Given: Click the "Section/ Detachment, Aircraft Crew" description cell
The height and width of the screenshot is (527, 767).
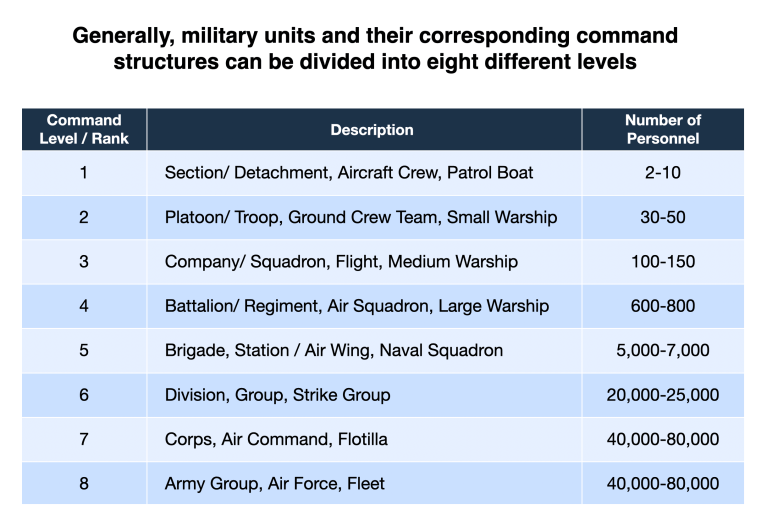Looking at the screenshot, I should click(x=349, y=173).
